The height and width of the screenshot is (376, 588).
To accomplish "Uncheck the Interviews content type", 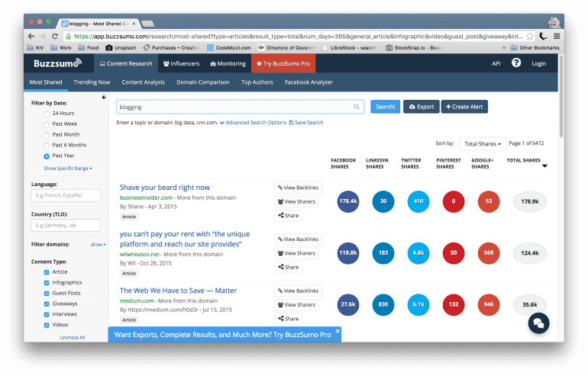I will point(47,314).
